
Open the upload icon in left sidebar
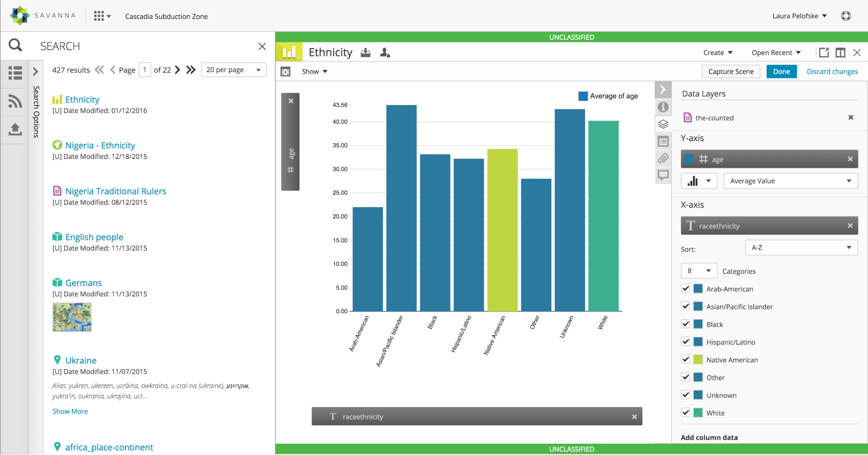[x=15, y=129]
